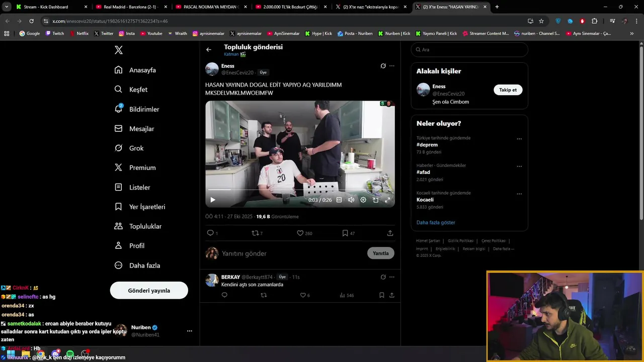Expand hidden bookmarks chevron
644x362 pixels.
click(x=632, y=33)
